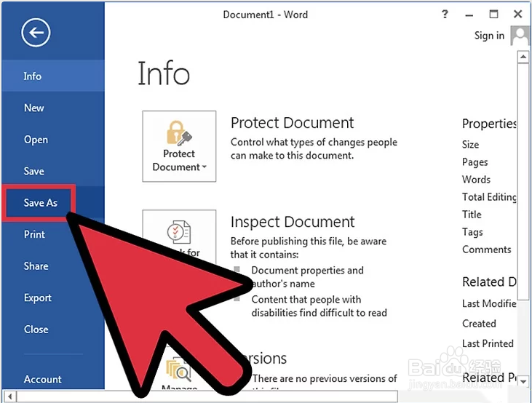
Task: Click the Total Editing time label
Action: click(x=489, y=197)
